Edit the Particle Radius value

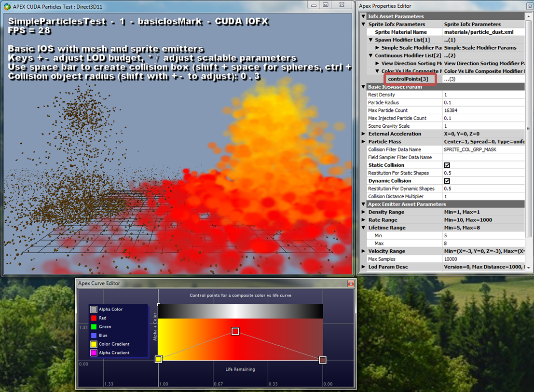(x=484, y=102)
